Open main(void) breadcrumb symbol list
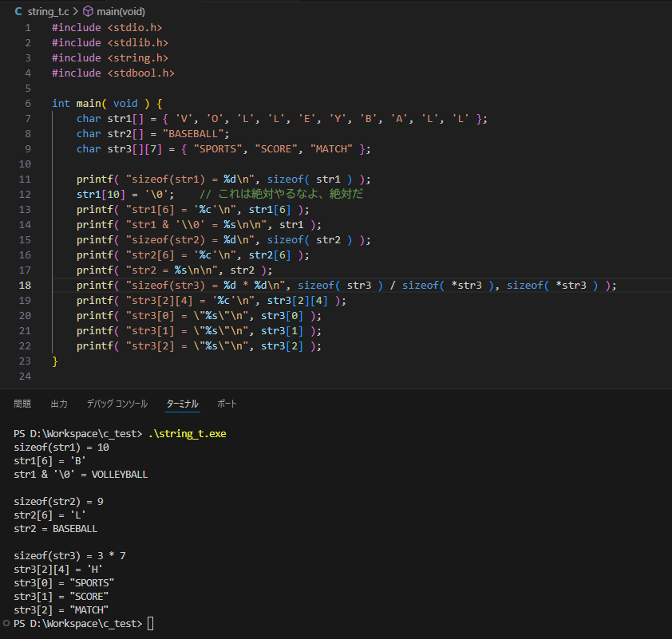Viewport: 672px width, 639px height. pos(121,11)
